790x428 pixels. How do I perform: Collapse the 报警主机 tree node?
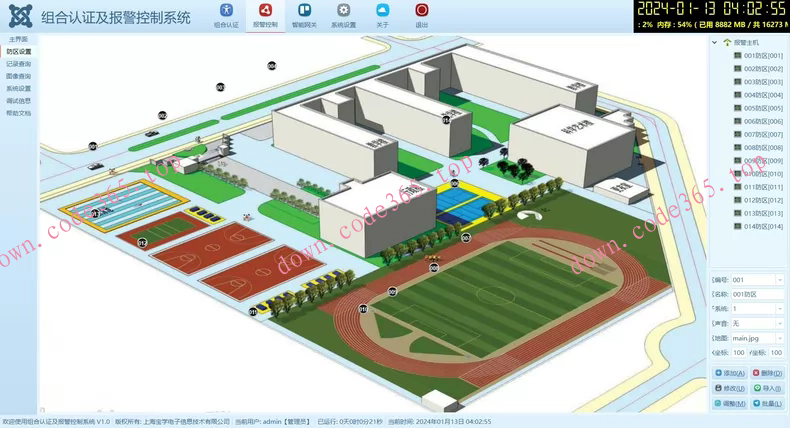[714, 43]
